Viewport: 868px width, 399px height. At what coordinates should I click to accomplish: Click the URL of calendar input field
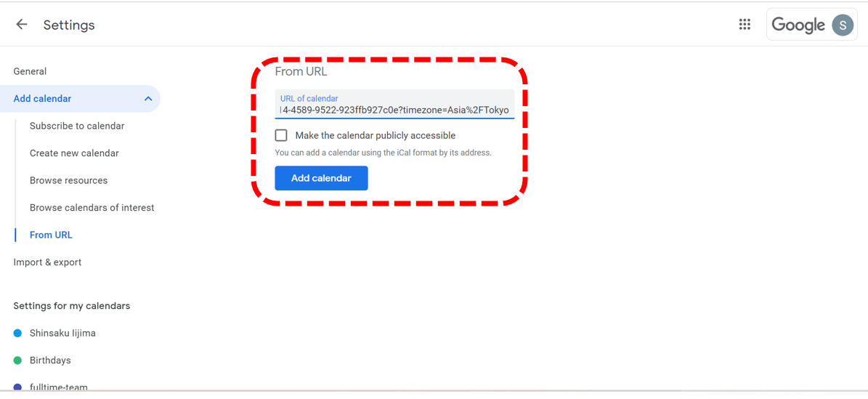[x=394, y=110]
